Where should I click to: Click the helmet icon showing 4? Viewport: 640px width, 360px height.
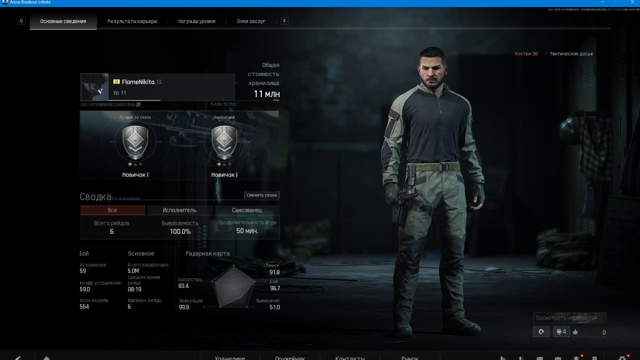(x=561, y=332)
